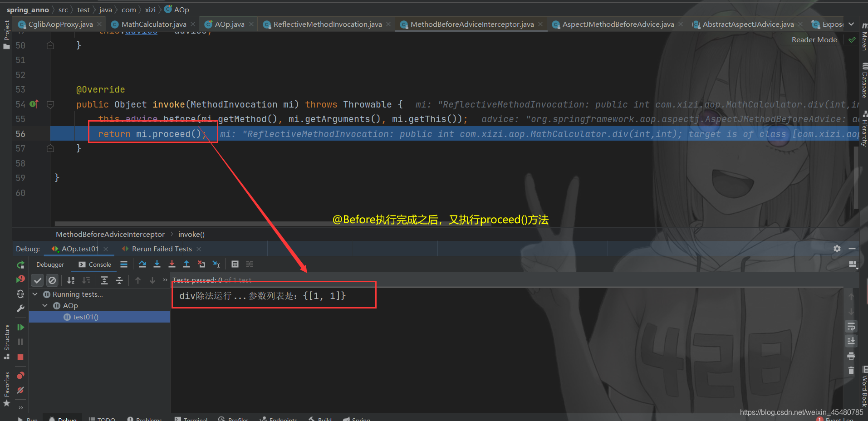
Task: Click Show Execution Point lines icon
Action: pyautogui.click(x=124, y=264)
